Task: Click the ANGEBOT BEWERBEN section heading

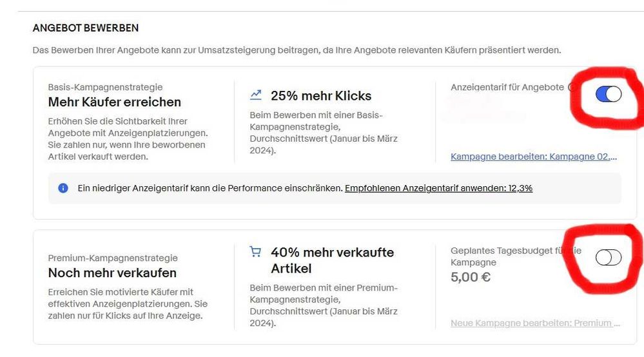Action: click(x=85, y=28)
